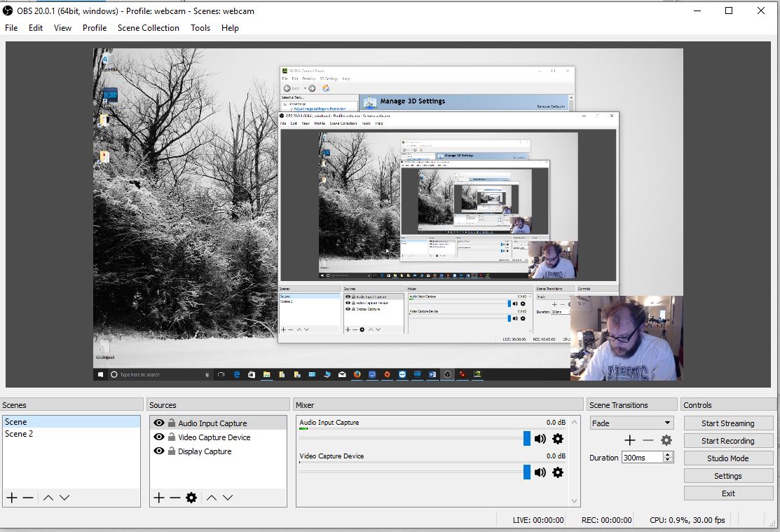Open the Fade transition dropdown
The width and height of the screenshot is (780, 532).
[x=631, y=423]
